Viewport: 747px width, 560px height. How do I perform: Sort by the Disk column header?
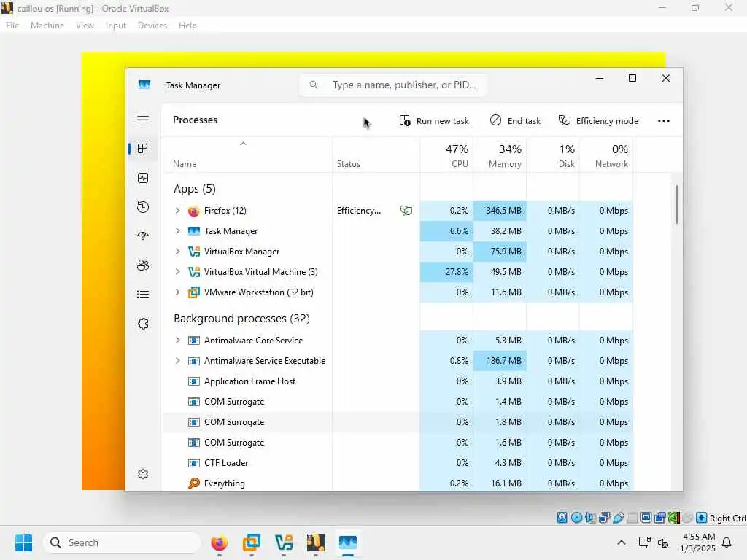coord(553,156)
